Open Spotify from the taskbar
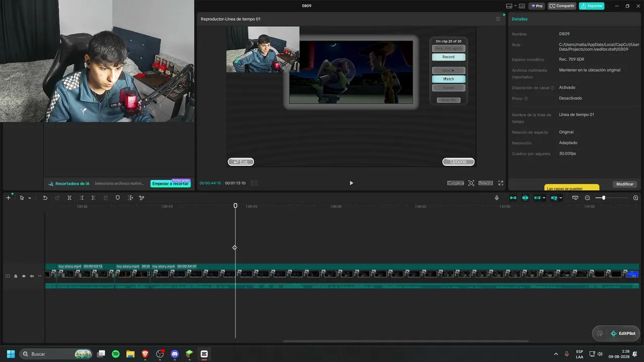The width and height of the screenshot is (644, 362). (116, 354)
